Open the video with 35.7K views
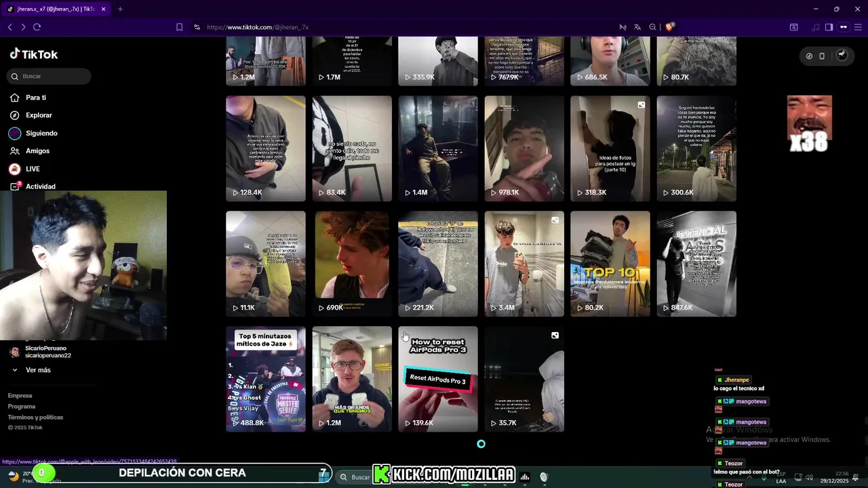Screen dimensions: 868x488 (x=524, y=379)
